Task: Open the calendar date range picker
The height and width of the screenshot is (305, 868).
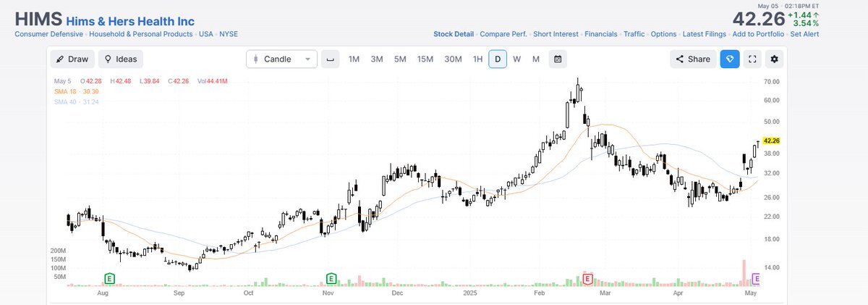Action: click(x=558, y=59)
